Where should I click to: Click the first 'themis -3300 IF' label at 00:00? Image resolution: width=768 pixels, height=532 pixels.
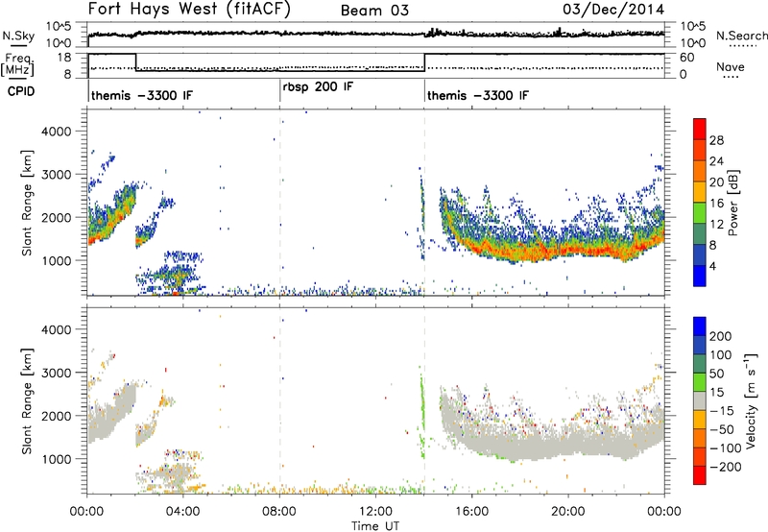pos(142,95)
